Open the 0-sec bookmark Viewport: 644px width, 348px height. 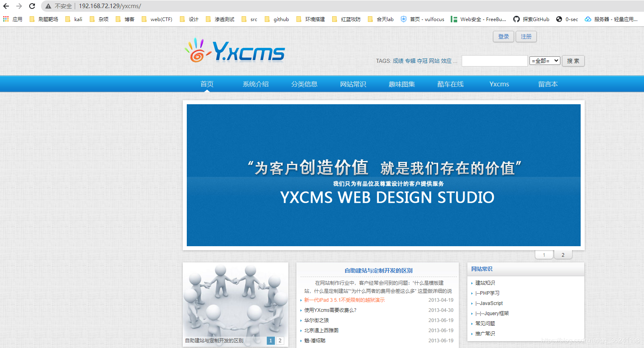pos(567,19)
